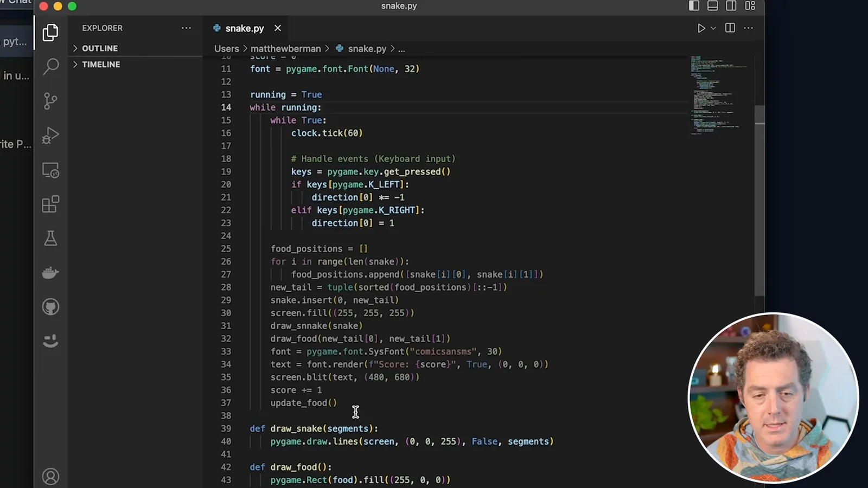Click the 'food_positions = []' line
The height and width of the screenshot is (488, 868).
click(319, 248)
